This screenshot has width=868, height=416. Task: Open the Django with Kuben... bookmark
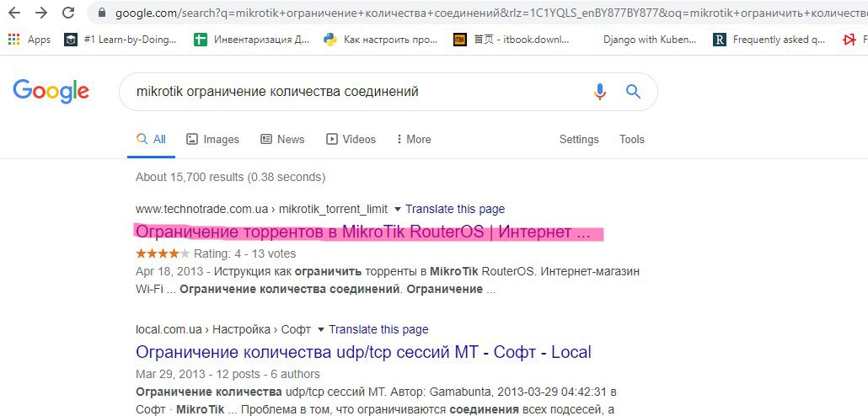[650, 40]
